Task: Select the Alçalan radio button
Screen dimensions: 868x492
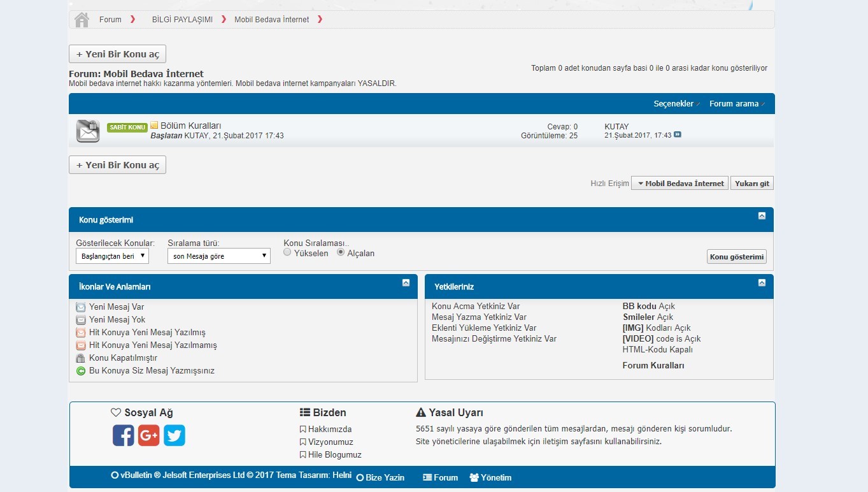Action: coord(341,252)
